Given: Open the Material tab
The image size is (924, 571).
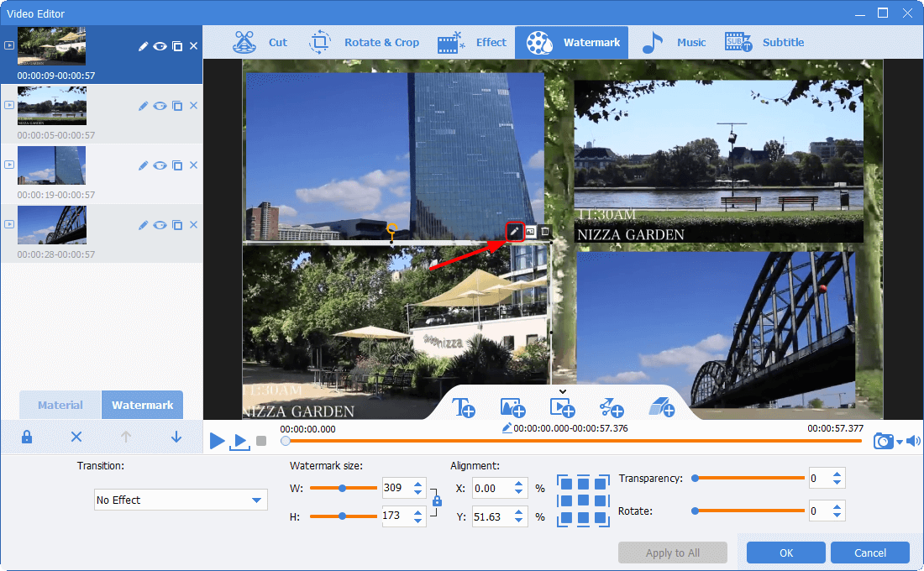Looking at the screenshot, I should 60,405.
